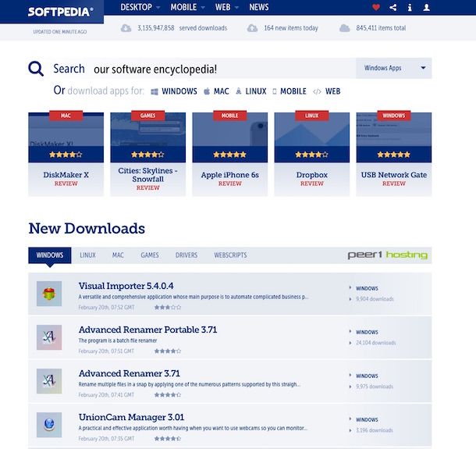Open Cities: Skylines Snowfall review thumbnail
Image resolution: width=476 pixels, height=449 pixels.
tap(147, 137)
